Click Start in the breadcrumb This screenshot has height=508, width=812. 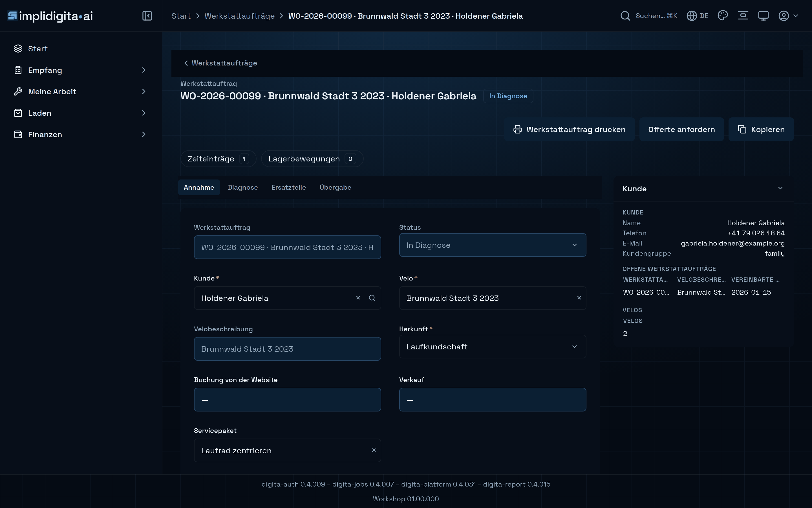tap(181, 16)
